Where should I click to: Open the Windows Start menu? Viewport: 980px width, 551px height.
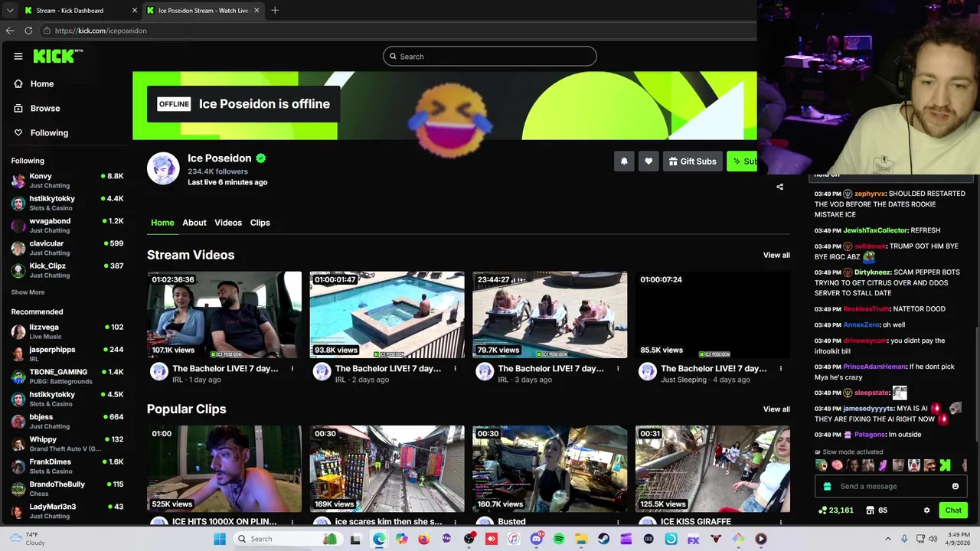tap(220, 539)
